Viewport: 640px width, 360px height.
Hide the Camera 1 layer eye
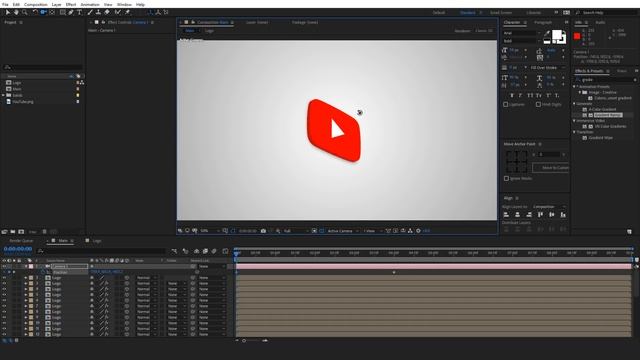pyautogui.click(x=4, y=267)
